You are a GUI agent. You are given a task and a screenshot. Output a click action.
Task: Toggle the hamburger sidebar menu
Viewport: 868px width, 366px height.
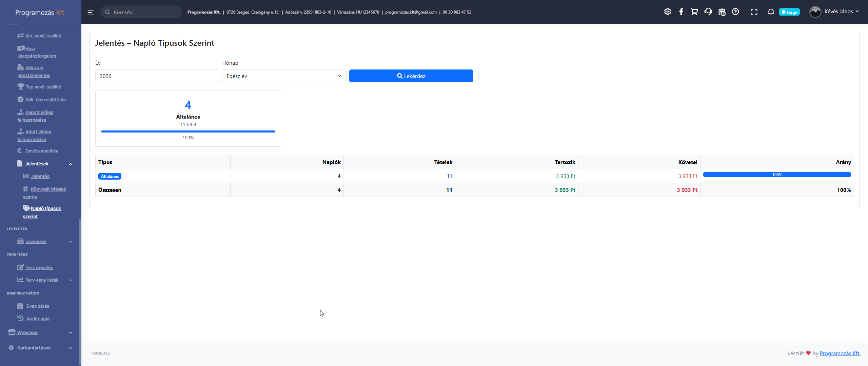[x=91, y=13]
